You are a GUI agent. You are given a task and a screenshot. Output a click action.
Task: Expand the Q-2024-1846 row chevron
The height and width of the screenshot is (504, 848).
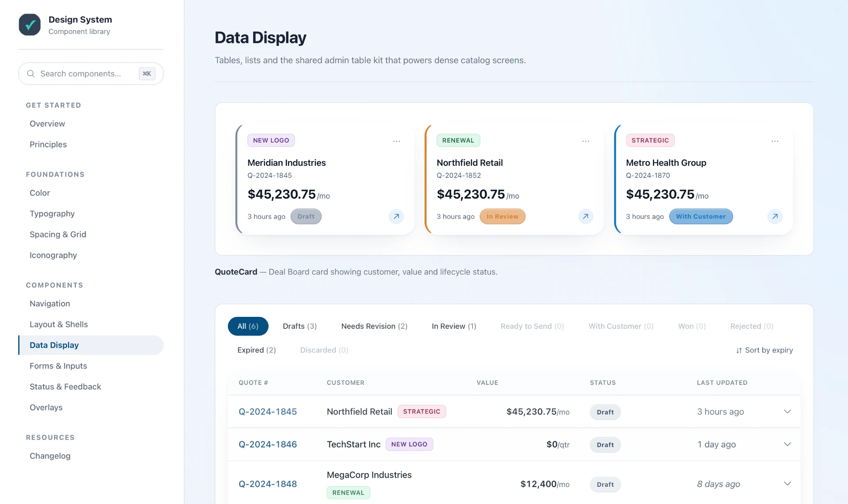(787, 444)
